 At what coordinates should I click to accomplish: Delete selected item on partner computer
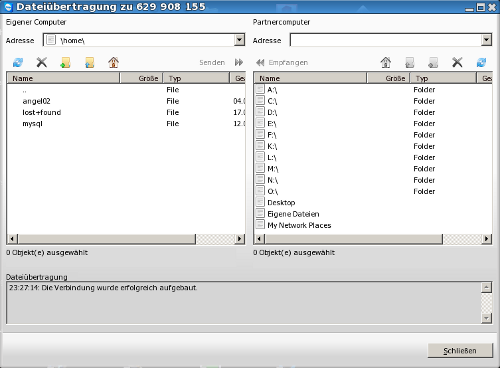point(457,62)
